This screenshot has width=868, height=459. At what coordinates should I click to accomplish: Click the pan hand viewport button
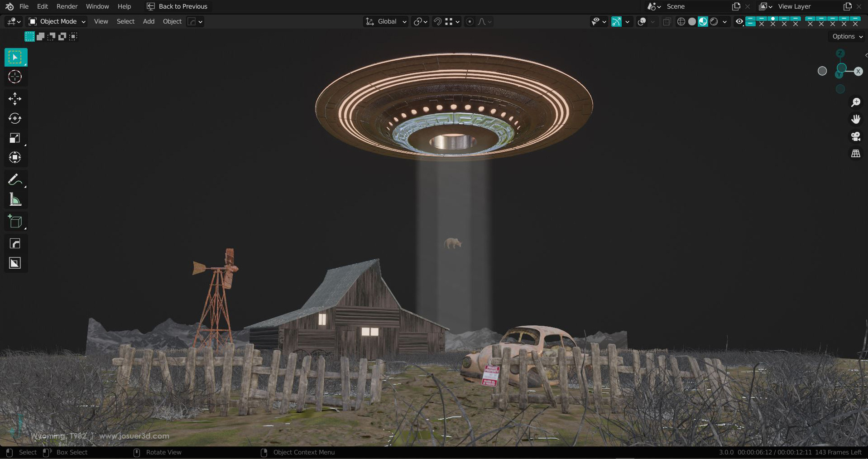tap(856, 119)
